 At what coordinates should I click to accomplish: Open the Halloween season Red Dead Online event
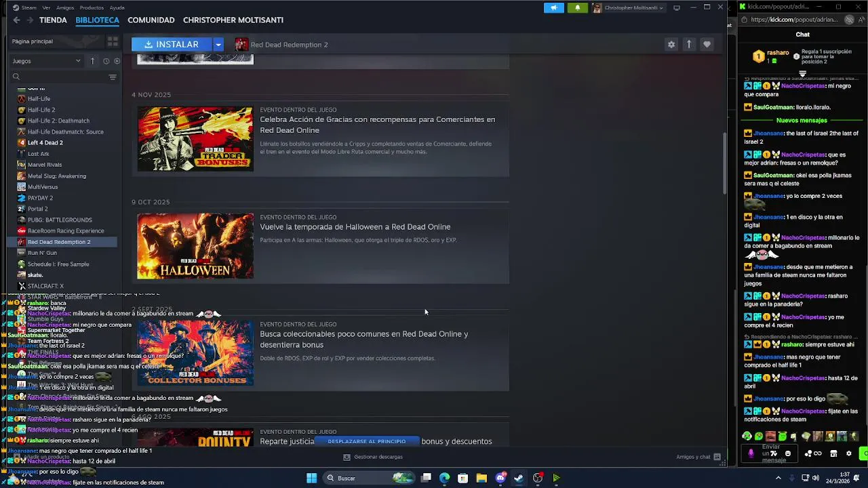pyautogui.click(x=355, y=227)
